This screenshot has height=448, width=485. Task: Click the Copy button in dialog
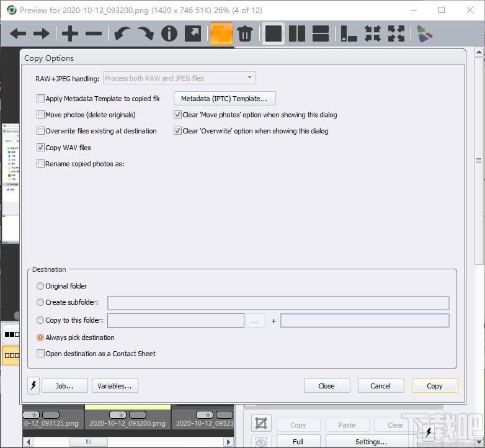click(x=435, y=386)
